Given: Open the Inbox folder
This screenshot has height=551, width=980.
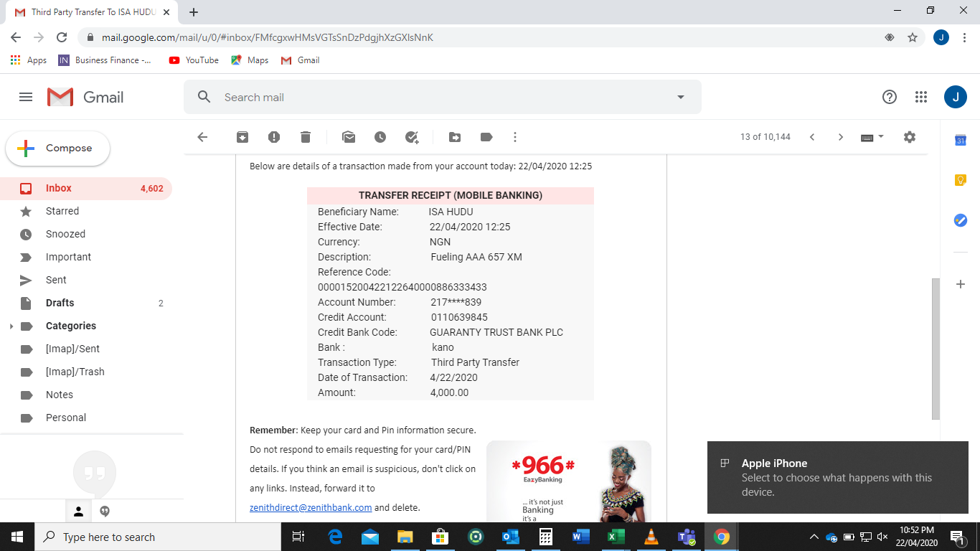Looking at the screenshot, I should (x=86, y=188).
